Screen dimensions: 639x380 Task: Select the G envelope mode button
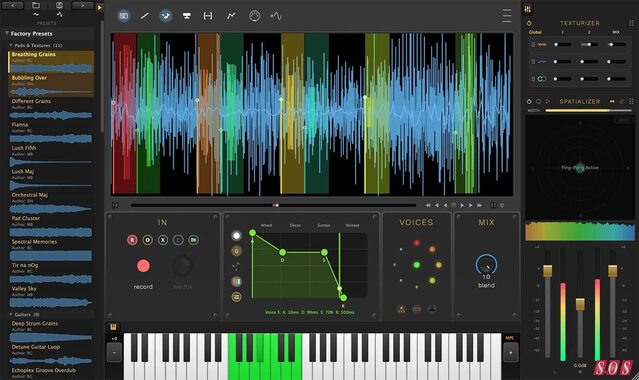[236, 251]
